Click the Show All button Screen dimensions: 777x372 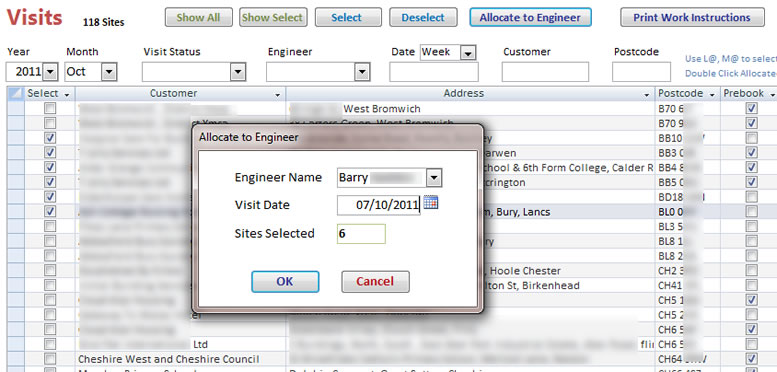click(198, 17)
